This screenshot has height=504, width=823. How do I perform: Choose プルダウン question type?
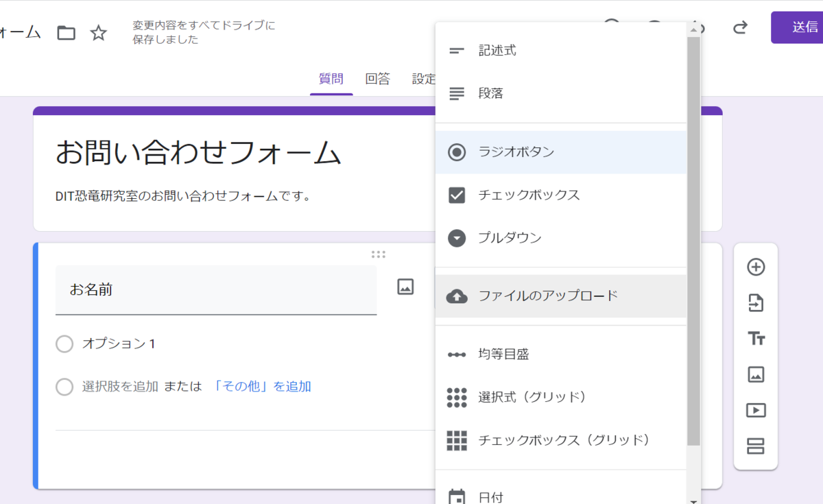(561, 239)
